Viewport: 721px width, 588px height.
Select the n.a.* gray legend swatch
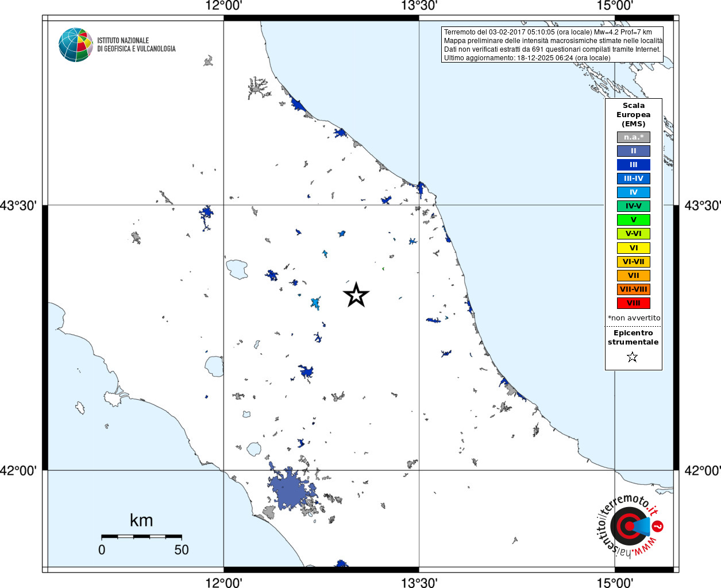634,137
